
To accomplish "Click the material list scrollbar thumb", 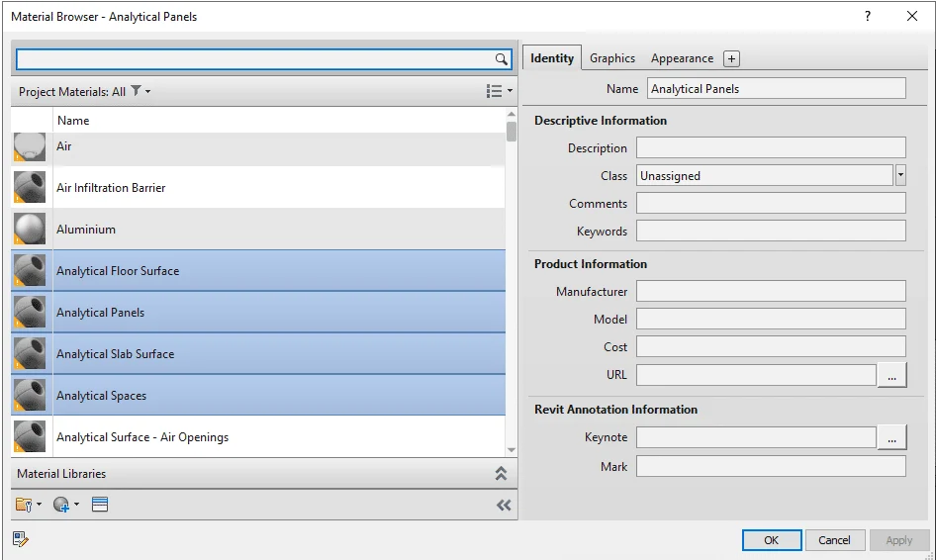I will coord(511,132).
